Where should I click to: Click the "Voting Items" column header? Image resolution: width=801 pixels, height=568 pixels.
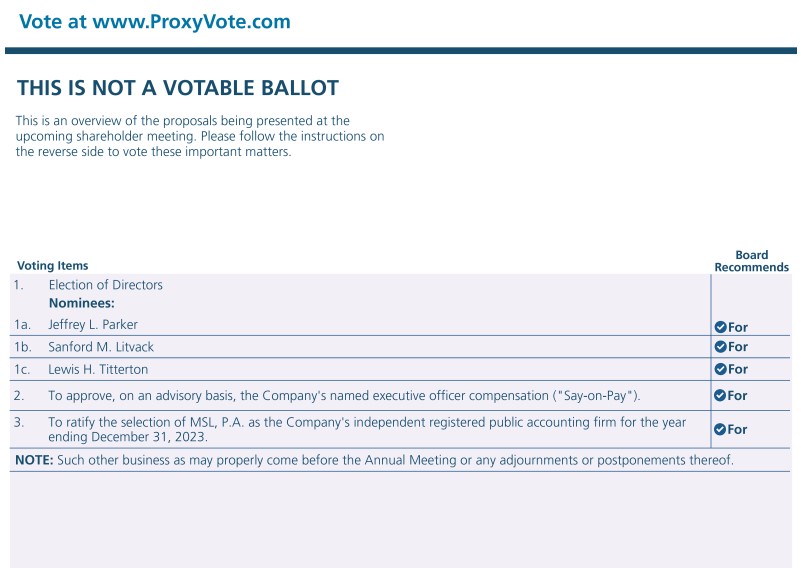[x=53, y=266]
